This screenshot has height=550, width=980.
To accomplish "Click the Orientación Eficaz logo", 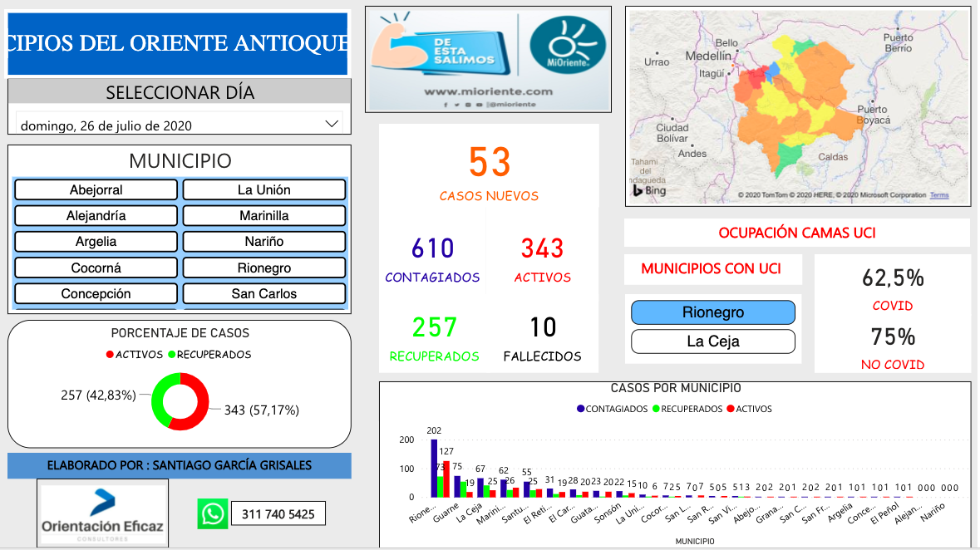I will coord(103,513).
